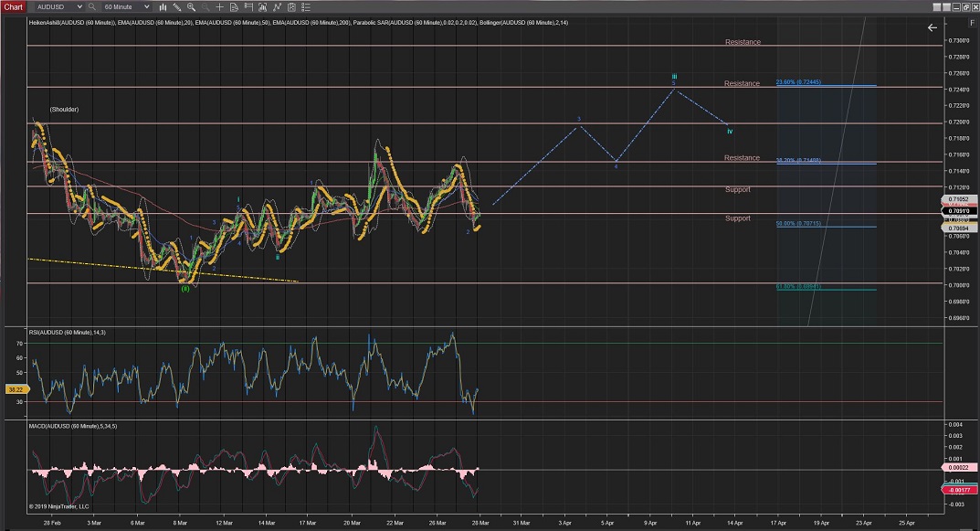
Task: Expand the 60 Minute interval dropdown
Action: (146, 6)
